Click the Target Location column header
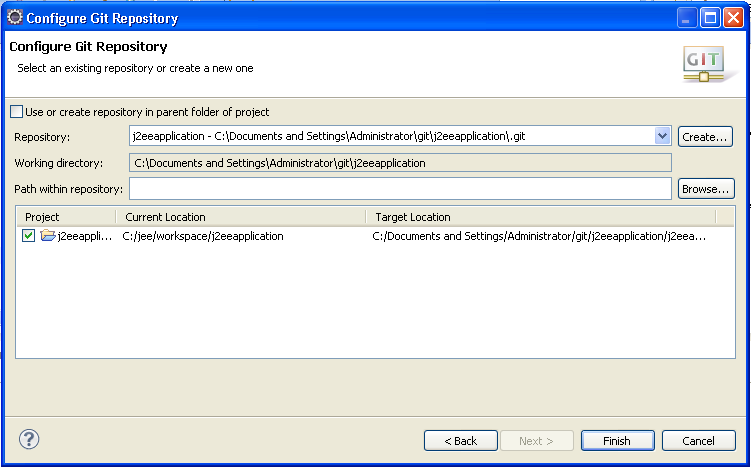Image resolution: width=751 pixels, height=468 pixels. (541, 217)
